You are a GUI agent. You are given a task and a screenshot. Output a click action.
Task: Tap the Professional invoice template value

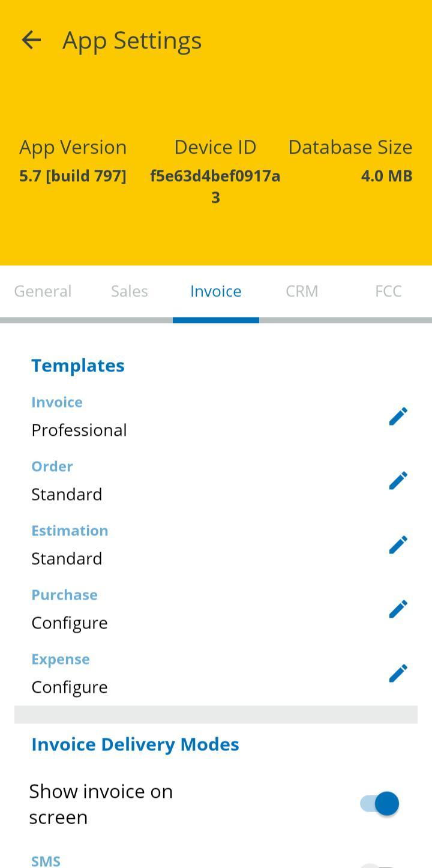(79, 430)
